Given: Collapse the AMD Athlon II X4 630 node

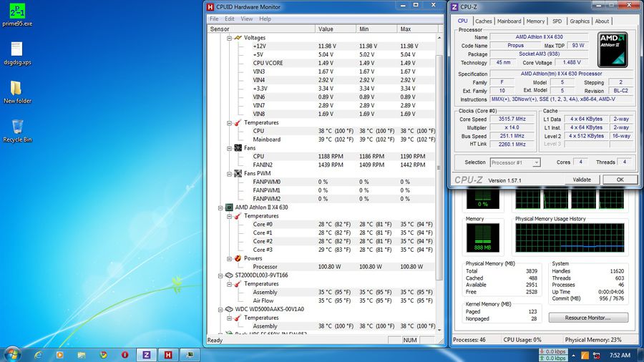Looking at the screenshot, I should pyautogui.click(x=220, y=207).
